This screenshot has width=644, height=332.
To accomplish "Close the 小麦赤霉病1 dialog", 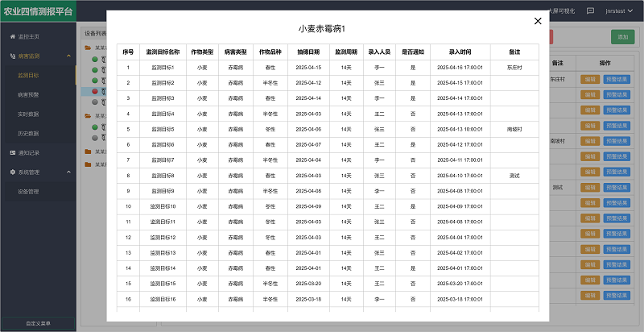I will (x=538, y=22).
